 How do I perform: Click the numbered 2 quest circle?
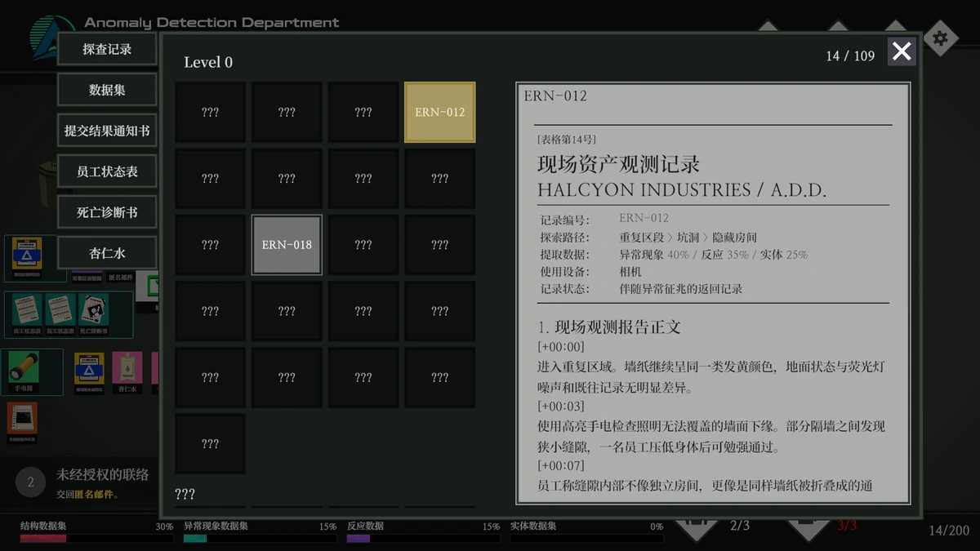(30, 482)
